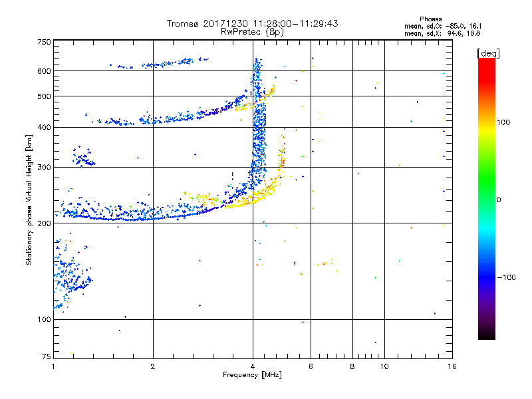Click the '100' y-axis tick label
The image size is (532, 399).
[44, 320]
